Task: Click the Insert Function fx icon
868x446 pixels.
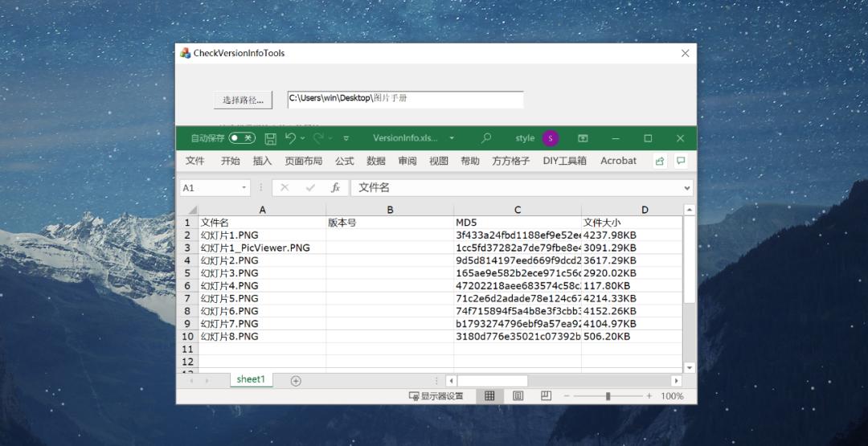Action: 335,187
